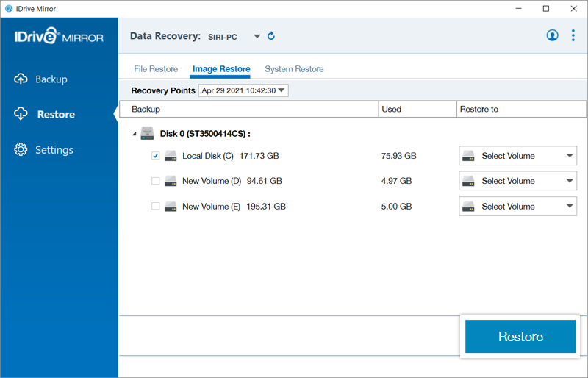Go to Restore in the sidebar
The height and width of the screenshot is (378, 588).
56,114
